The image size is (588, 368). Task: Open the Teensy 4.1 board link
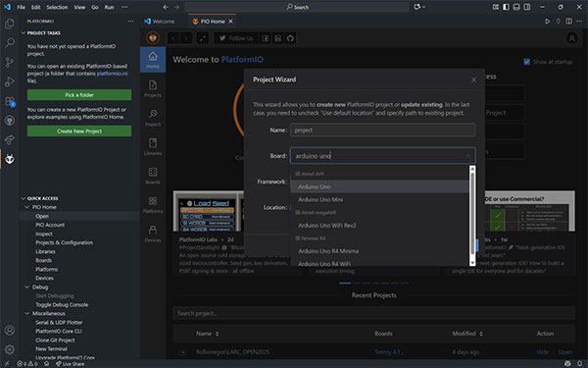tap(387, 352)
